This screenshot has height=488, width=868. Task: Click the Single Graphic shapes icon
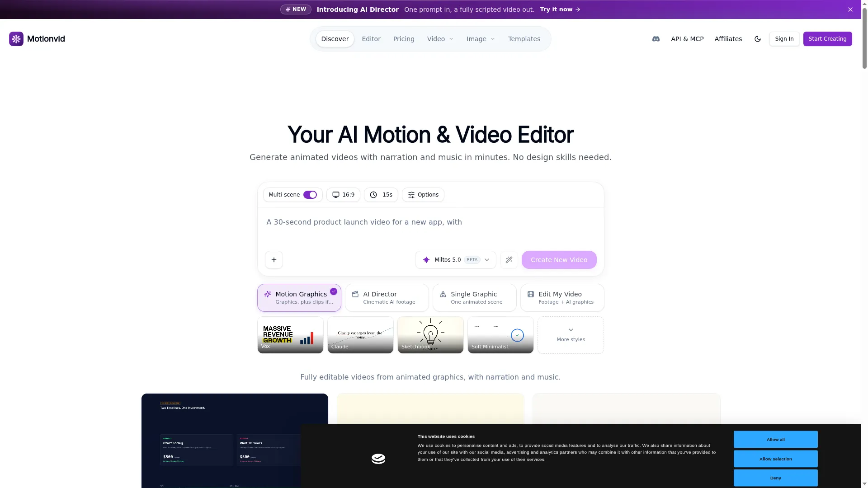tap(443, 294)
